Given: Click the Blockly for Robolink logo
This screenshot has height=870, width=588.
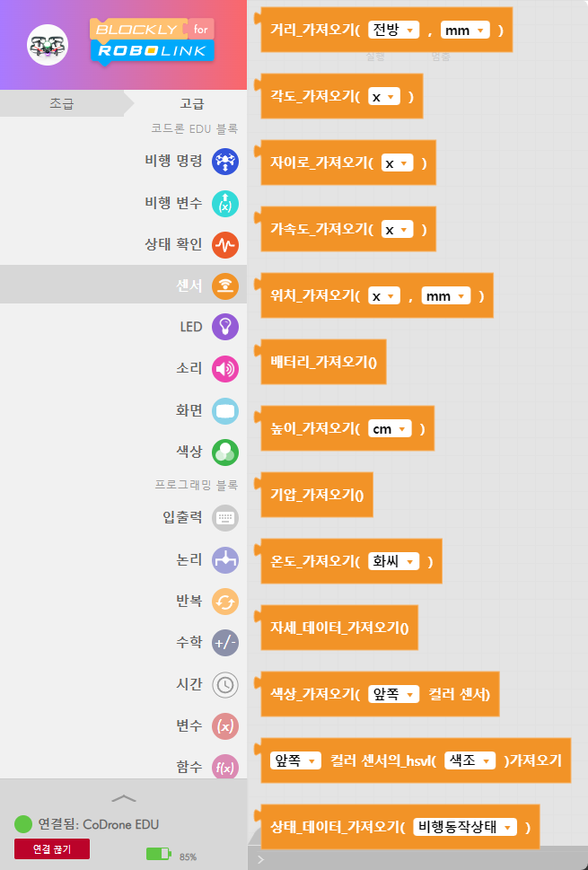Looking at the screenshot, I should [x=152, y=41].
